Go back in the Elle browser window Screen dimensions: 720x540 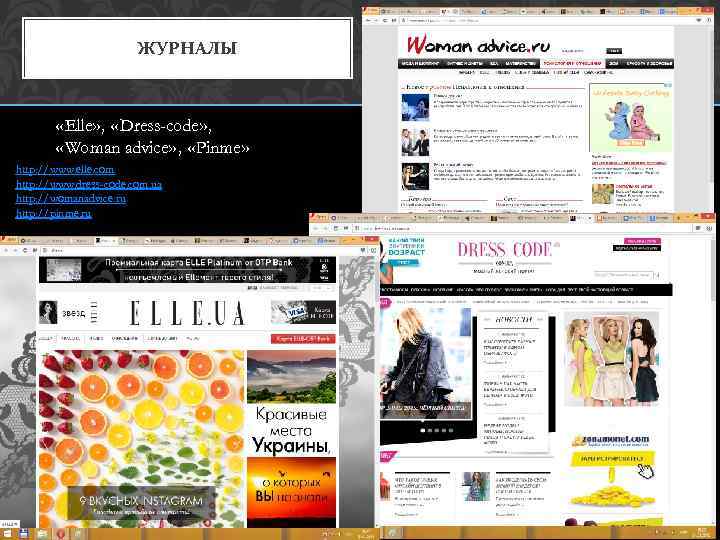(x=5, y=250)
